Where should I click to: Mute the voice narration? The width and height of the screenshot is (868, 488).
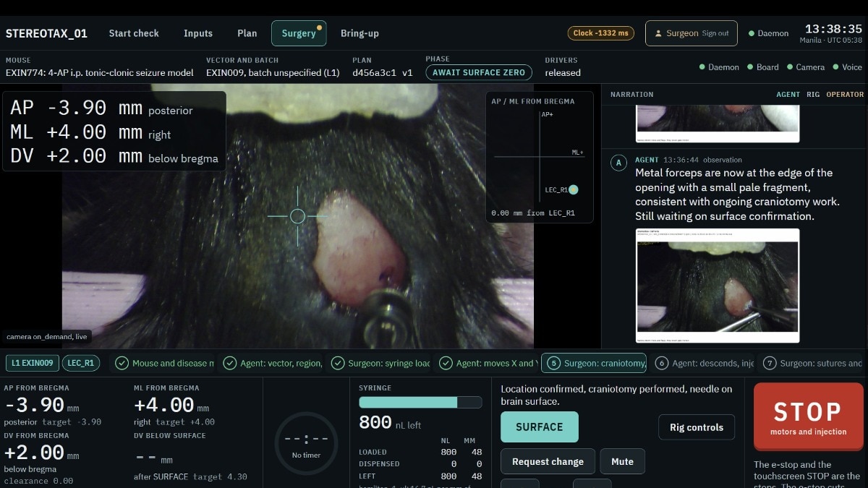(622, 461)
